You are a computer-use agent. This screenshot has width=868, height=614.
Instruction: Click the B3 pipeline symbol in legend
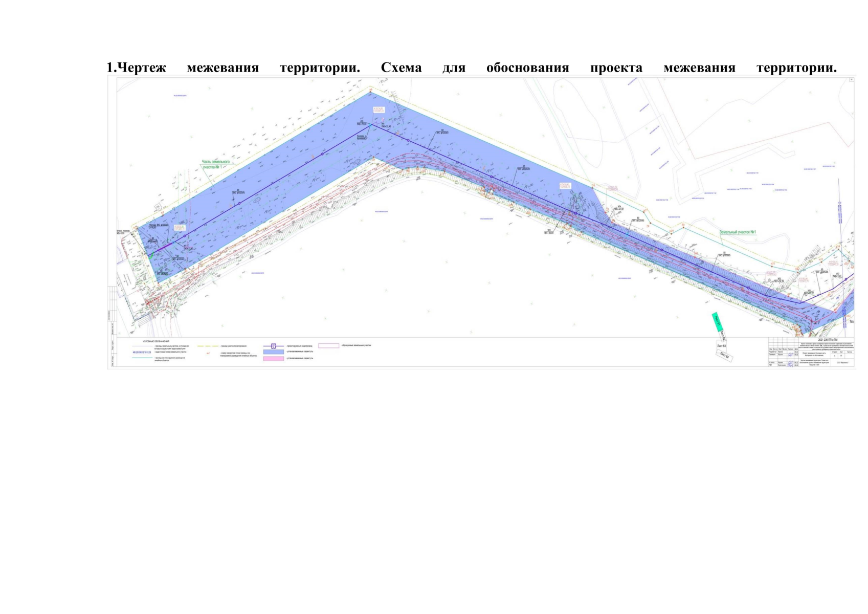tap(273, 346)
